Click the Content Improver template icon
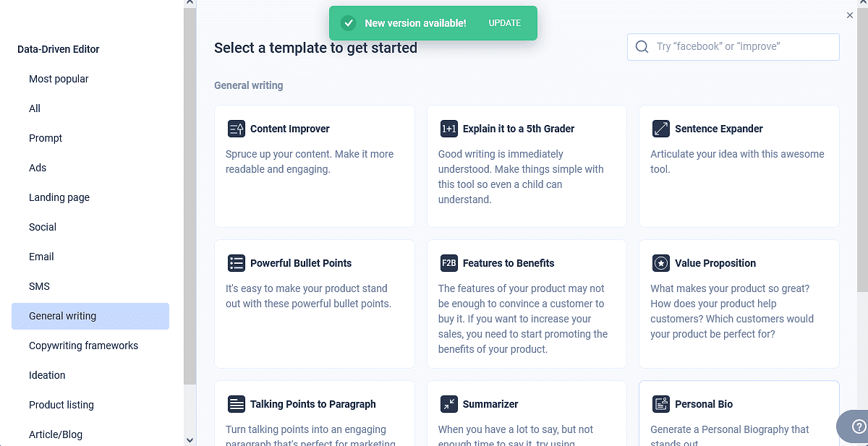 236,129
